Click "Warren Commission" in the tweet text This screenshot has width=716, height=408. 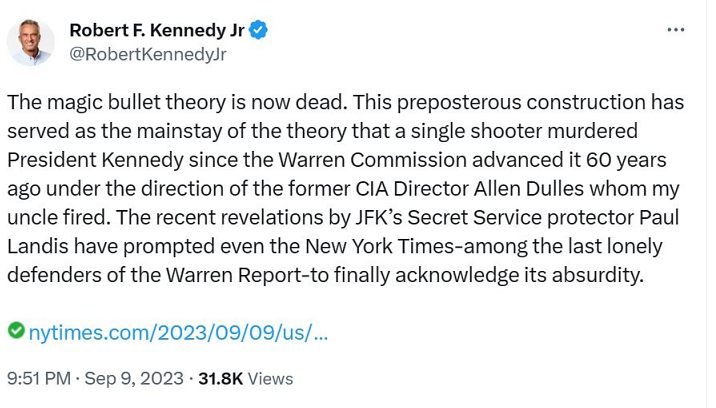pos(386,160)
